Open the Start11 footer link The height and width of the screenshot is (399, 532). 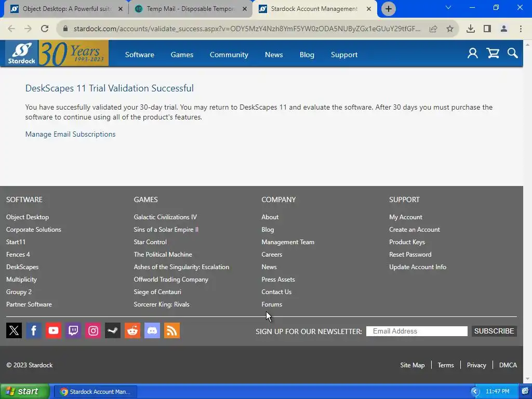16,242
